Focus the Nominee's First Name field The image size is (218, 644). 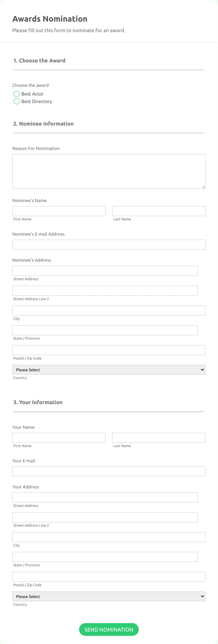point(59,211)
